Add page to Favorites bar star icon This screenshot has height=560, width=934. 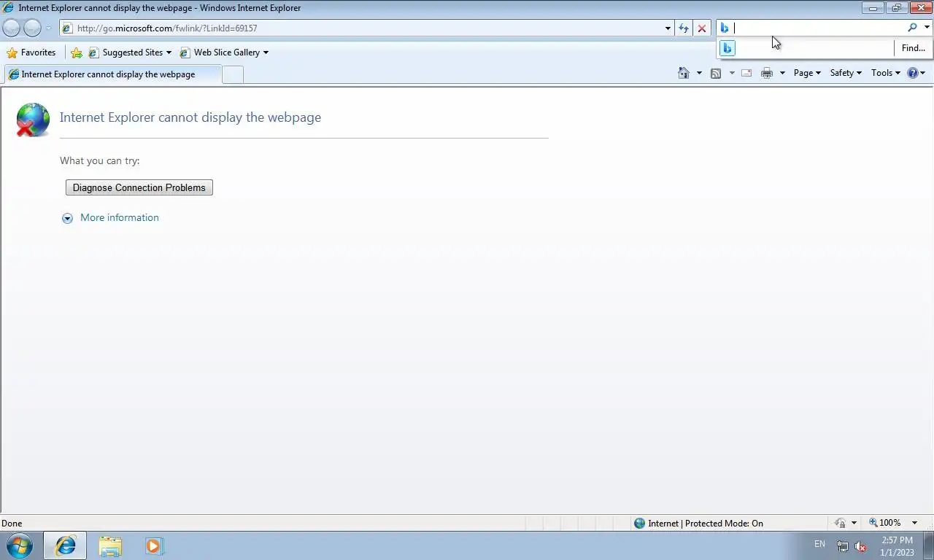(x=77, y=52)
